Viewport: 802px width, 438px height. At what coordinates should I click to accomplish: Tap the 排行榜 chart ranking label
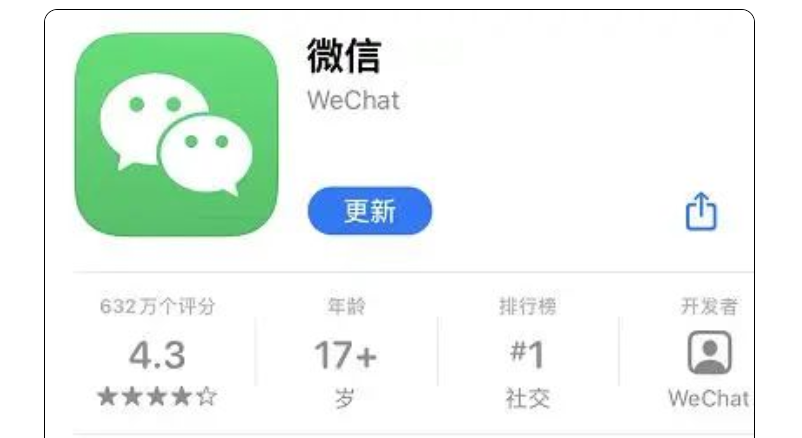click(528, 306)
